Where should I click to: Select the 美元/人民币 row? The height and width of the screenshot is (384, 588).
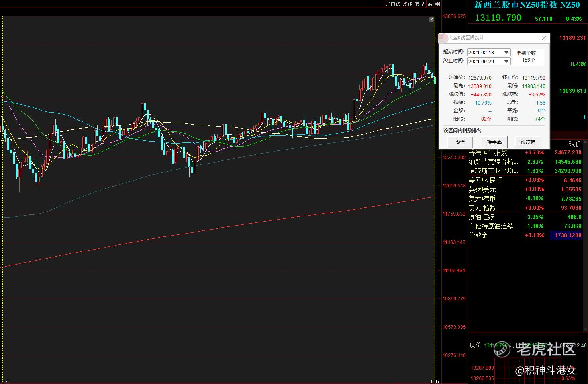click(x=525, y=180)
